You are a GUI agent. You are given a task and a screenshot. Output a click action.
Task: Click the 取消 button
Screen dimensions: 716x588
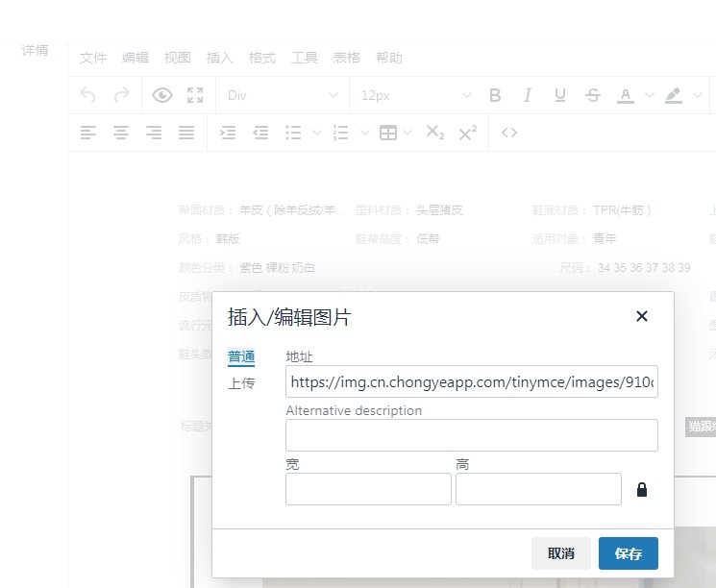(x=561, y=553)
